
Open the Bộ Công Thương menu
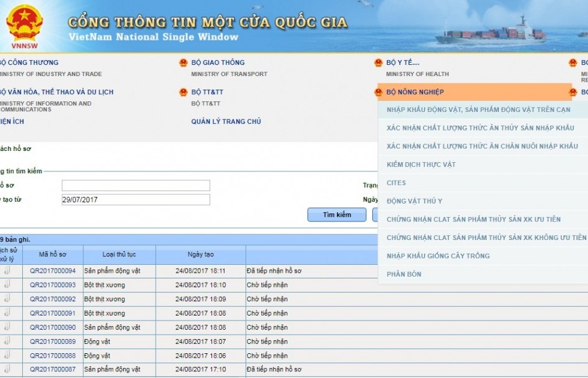[29, 62]
